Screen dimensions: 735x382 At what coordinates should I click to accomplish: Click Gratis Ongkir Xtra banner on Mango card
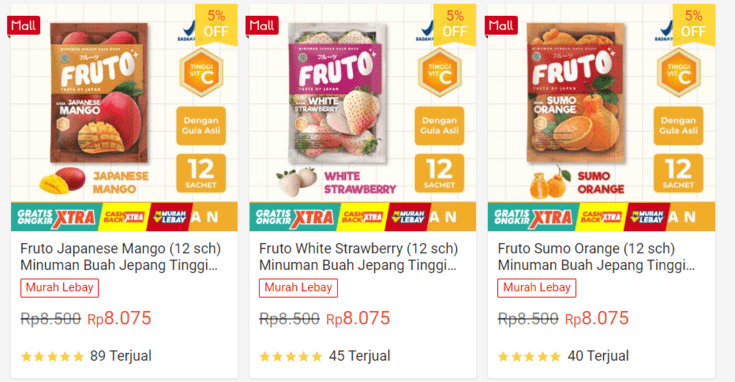pos(56,217)
